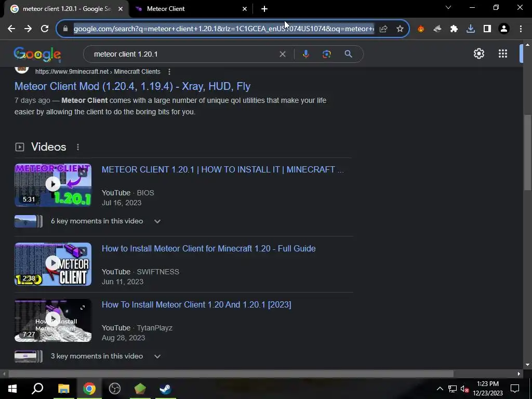Reload the current page
The image size is (532, 399).
click(x=45, y=29)
